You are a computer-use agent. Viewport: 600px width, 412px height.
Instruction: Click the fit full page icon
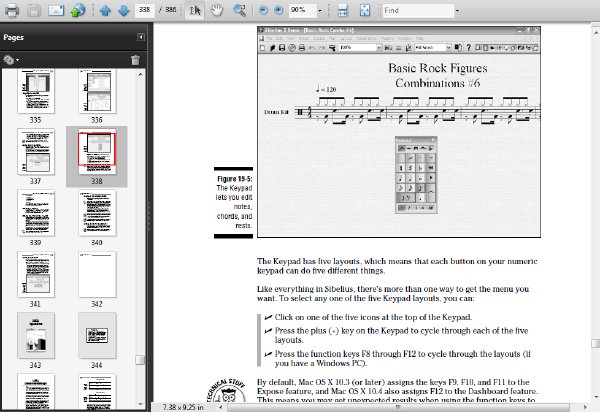click(365, 10)
